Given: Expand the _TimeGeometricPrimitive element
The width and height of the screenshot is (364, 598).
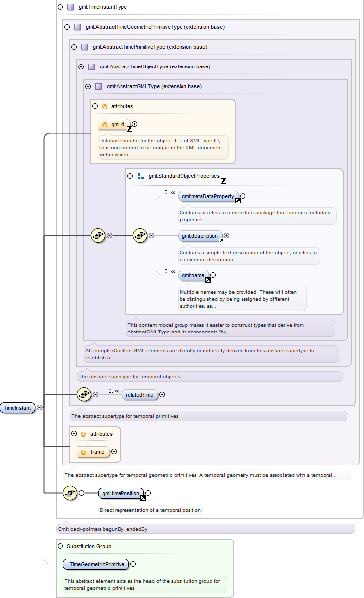Looking at the screenshot, I should 133,564.
